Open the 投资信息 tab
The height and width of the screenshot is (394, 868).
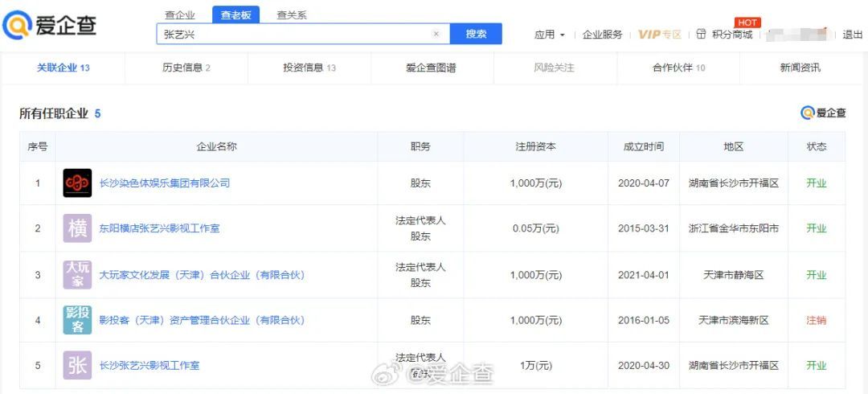pyautogui.click(x=309, y=68)
